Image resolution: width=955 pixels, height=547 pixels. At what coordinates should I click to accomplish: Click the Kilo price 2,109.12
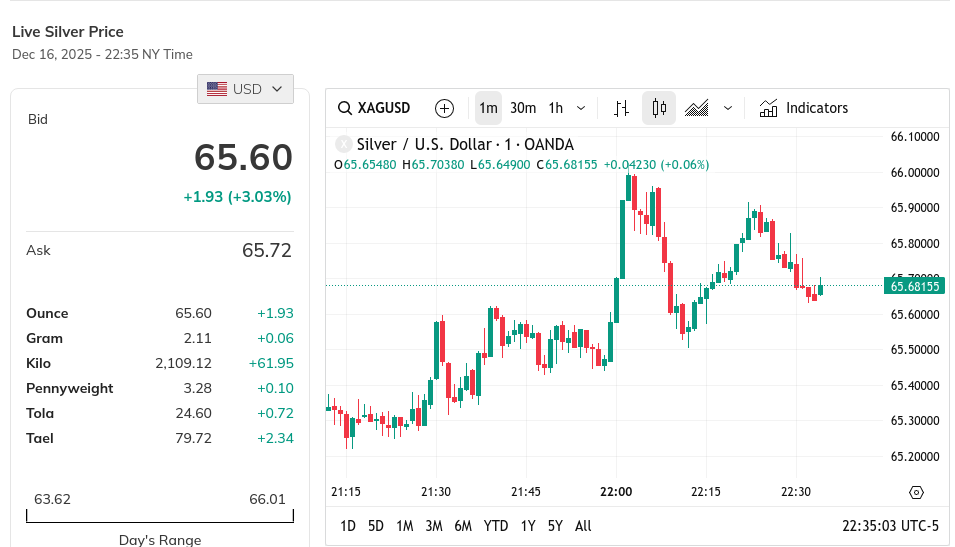(x=183, y=363)
